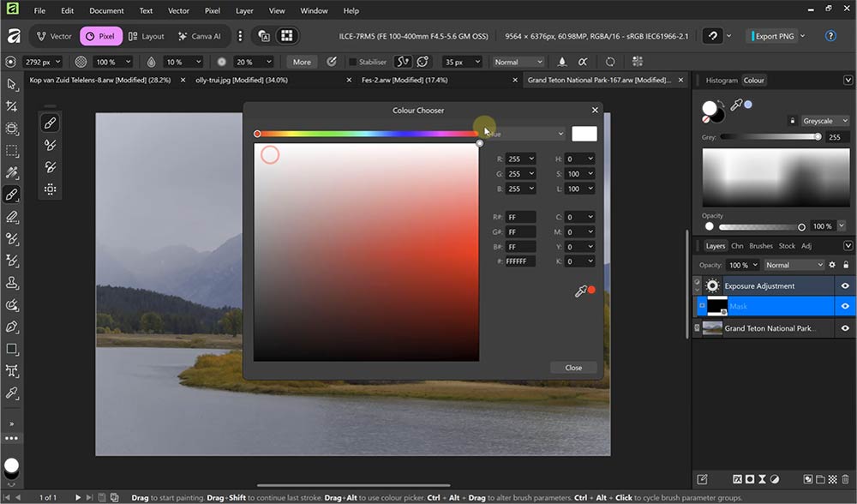Viewport: 857px width, 504px height.
Task: Delete the selected layer using the trash icon
Action: tap(846, 479)
